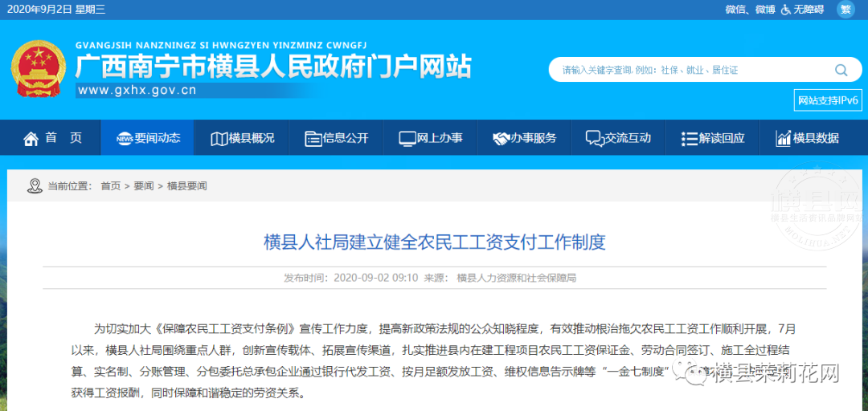Click the publish time 2020-09-02 09:10
This screenshot has width=868, height=411.
click(x=375, y=279)
